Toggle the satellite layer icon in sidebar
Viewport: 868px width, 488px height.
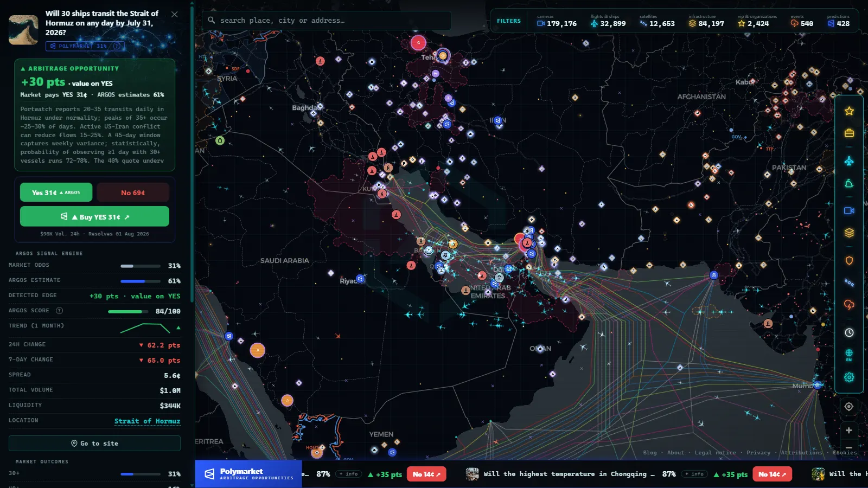coord(849,282)
